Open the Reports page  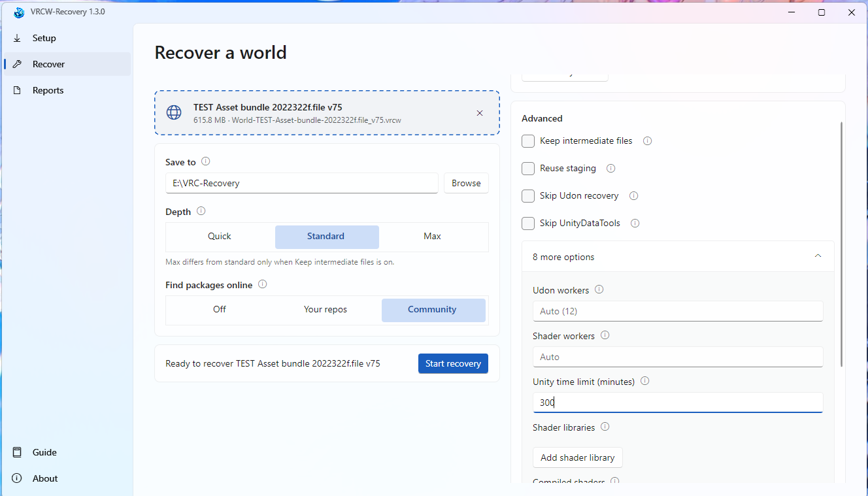(x=67, y=90)
